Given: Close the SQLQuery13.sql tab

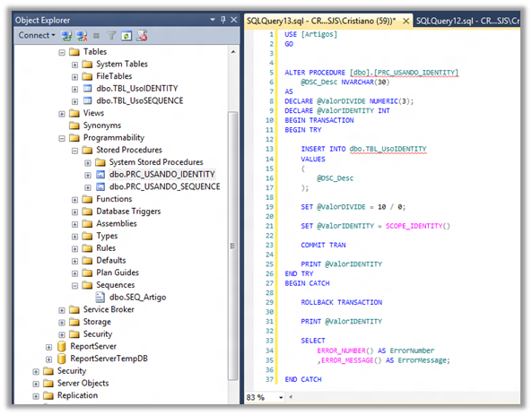Looking at the screenshot, I should pos(406,21).
